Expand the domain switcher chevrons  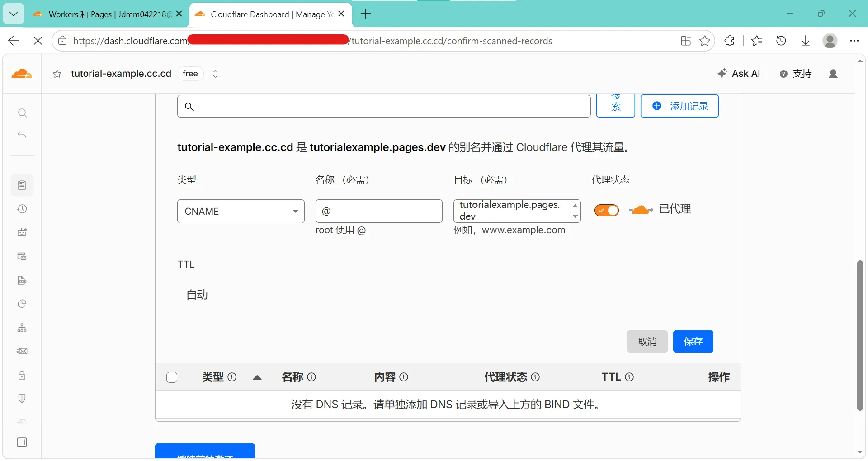pos(216,74)
